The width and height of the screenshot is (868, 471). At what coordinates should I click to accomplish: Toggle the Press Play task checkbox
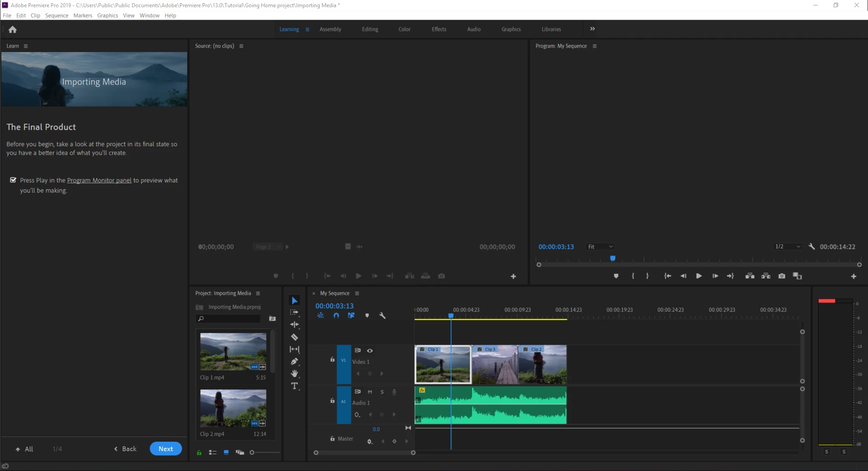pyautogui.click(x=13, y=180)
